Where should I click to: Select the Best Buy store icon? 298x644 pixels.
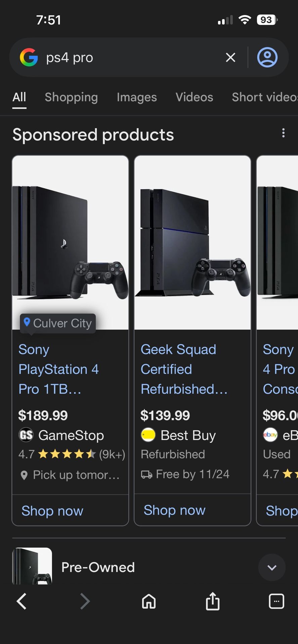point(148,435)
